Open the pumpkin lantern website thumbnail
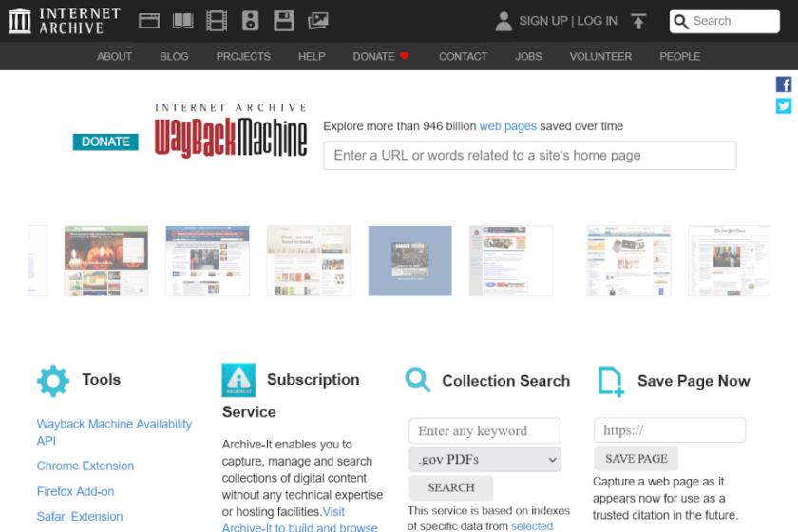This screenshot has height=532, width=798. tap(106, 261)
